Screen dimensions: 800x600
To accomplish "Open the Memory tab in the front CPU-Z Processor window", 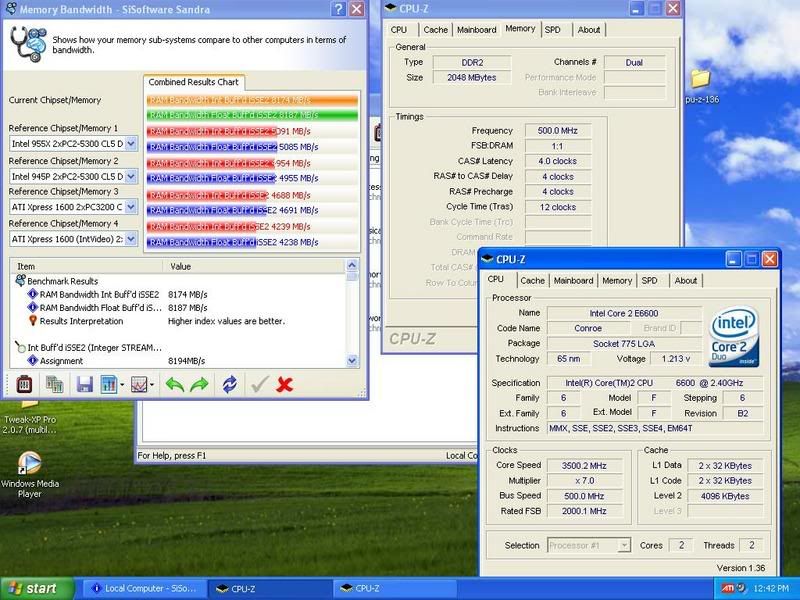I will tap(617, 281).
